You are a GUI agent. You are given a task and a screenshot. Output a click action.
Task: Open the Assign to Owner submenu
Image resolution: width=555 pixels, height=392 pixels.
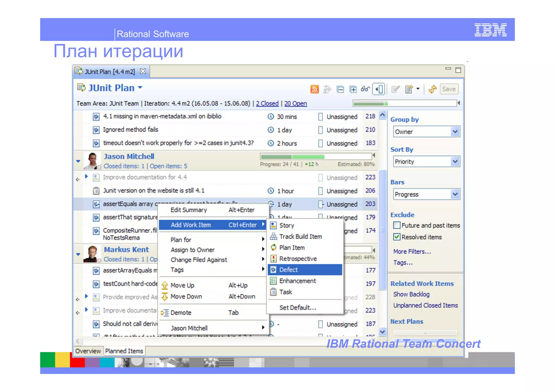pos(213,250)
